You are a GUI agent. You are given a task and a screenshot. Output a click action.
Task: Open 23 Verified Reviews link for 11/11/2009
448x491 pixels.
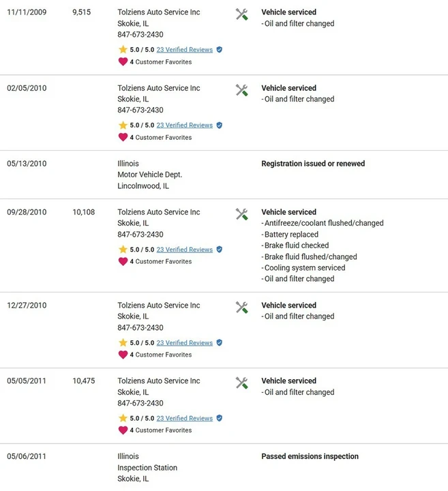(x=184, y=50)
